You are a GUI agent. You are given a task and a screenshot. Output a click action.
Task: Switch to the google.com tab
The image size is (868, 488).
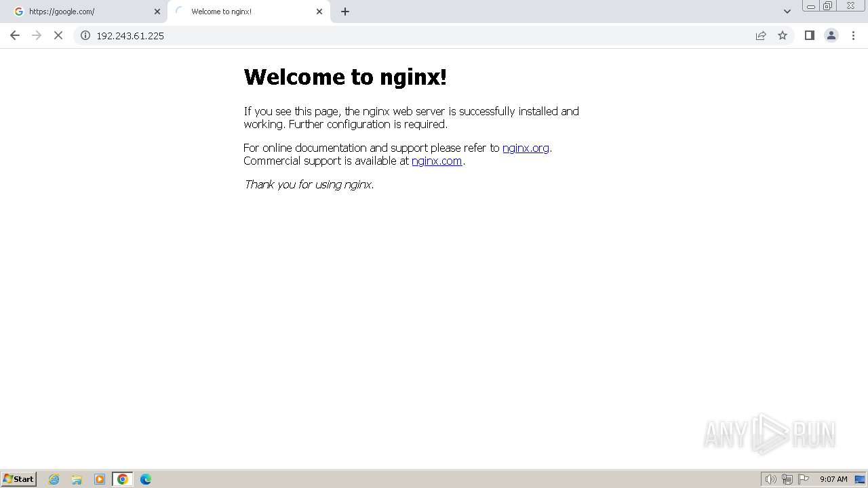point(86,12)
